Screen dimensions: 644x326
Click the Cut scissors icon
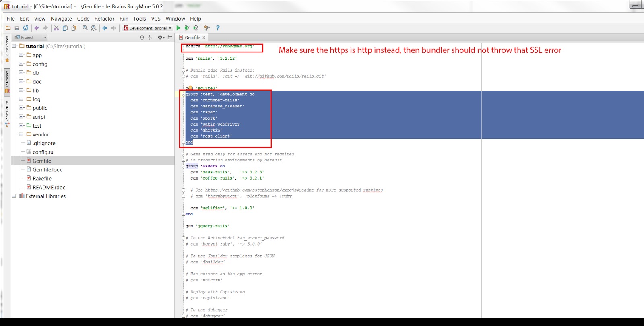tap(56, 28)
